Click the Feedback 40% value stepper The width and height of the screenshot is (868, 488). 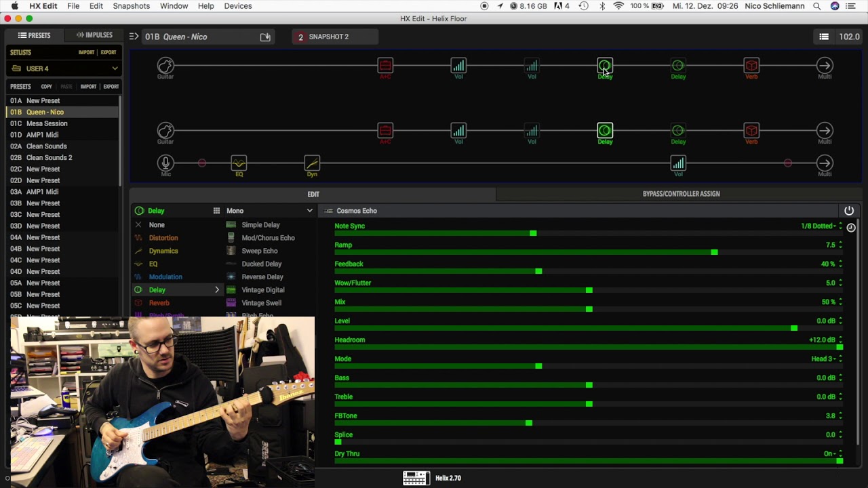click(840, 264)
